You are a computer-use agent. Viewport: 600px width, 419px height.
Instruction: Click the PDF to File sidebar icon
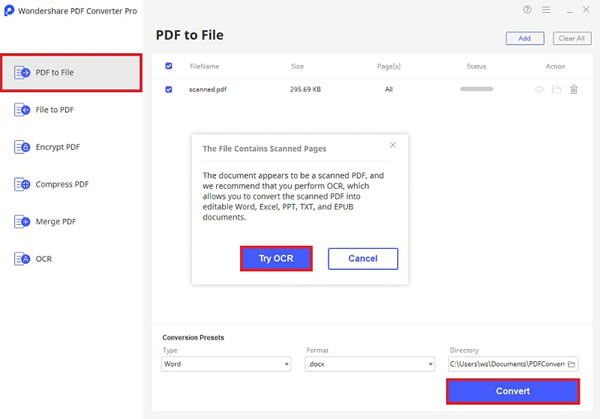[22, 72]
